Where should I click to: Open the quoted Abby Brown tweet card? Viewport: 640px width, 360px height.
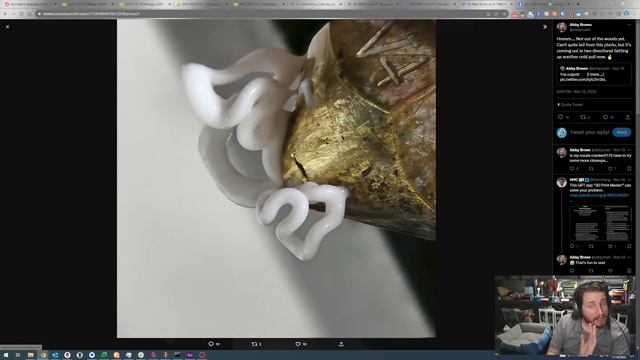pos(594,74)
